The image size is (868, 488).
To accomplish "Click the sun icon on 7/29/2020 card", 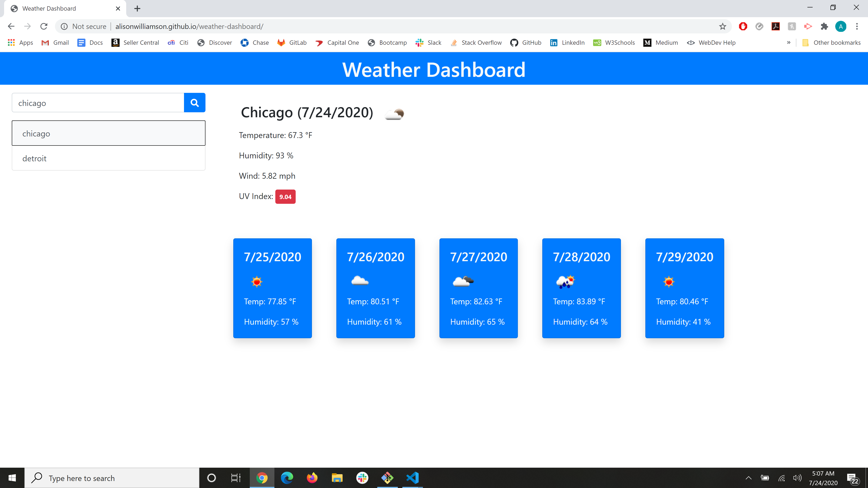I will pyautogui.click(x=669, y=281).
